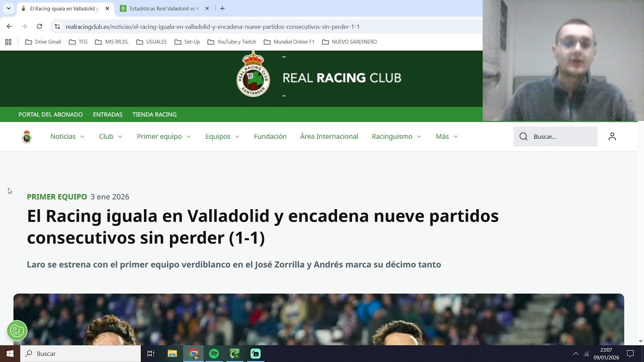644x362 pixels.
Task: Close the Estadísticas Real Valladolid tab
Action: coord(207,9)
